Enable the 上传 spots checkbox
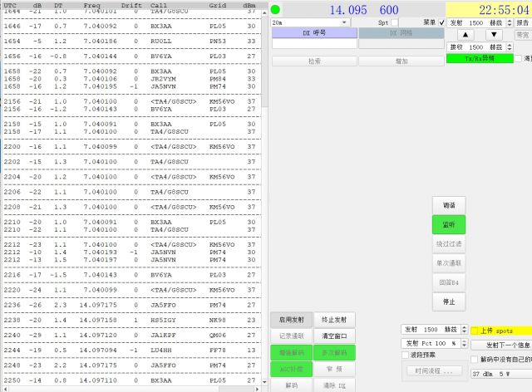The image size is (532, 392). coord(475,331)
